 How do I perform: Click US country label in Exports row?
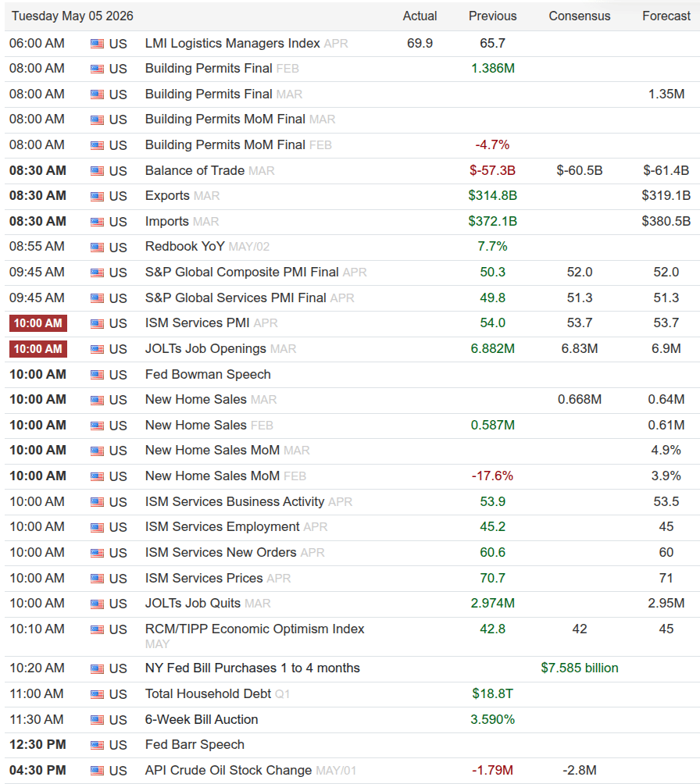118,197
